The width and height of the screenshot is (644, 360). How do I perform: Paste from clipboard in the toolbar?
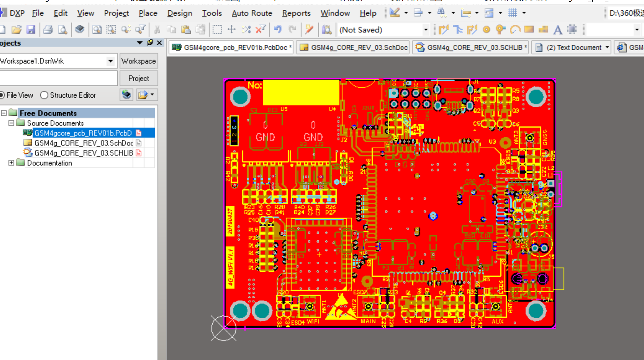tap(186, 29)
